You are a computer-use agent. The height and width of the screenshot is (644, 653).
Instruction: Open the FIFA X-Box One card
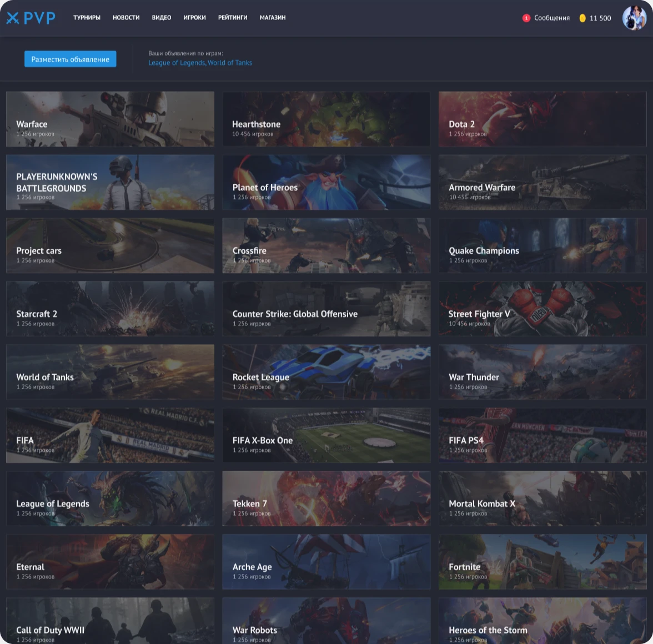[326, 435]
